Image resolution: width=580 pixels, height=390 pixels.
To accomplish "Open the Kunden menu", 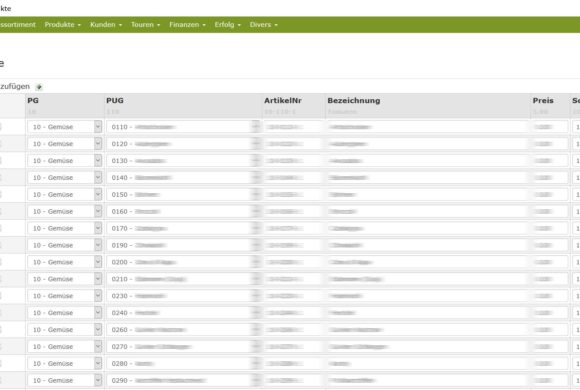I will (106, 25).
